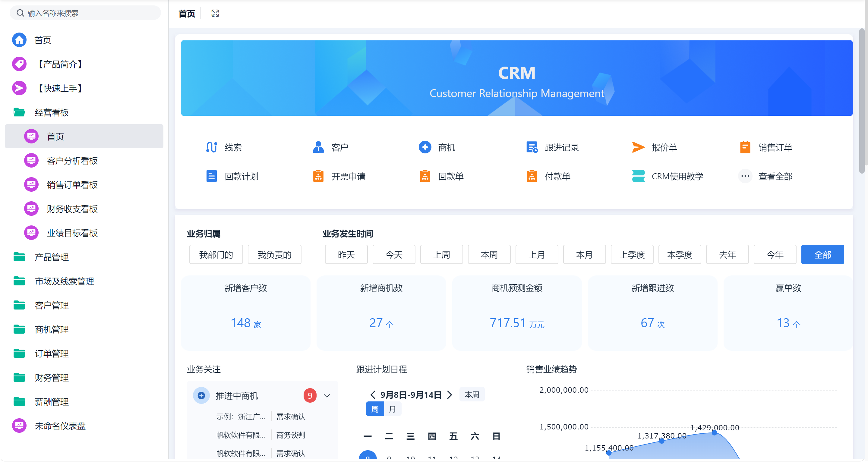The height and width of the screenshot is (462, 868).
Task: Open 客户分析看板 in the sidebar
Action: click(72, 161)
